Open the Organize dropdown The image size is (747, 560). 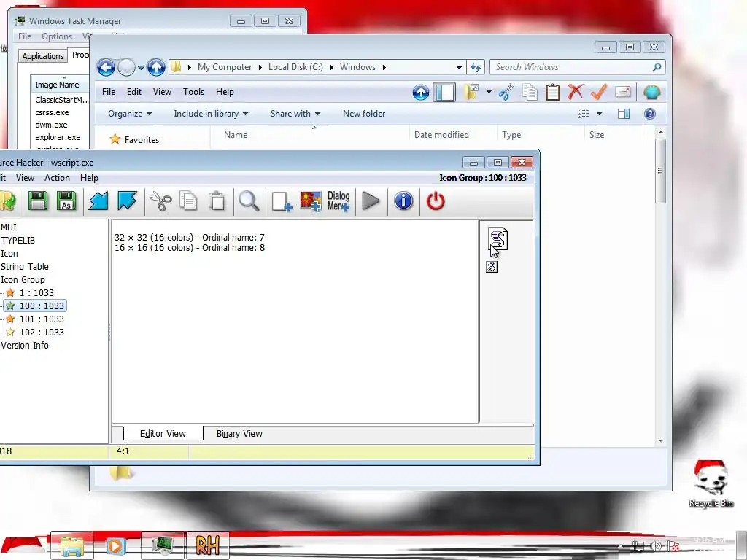130,113
